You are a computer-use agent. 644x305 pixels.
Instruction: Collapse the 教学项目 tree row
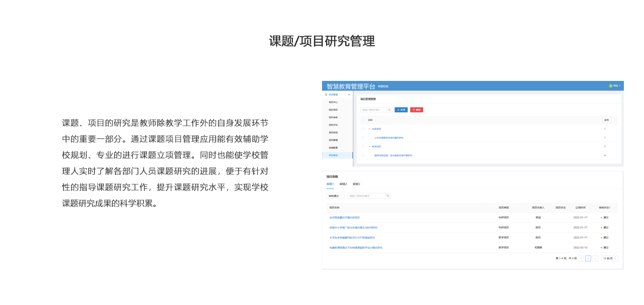pyautogui.click(x=369, y=146)
